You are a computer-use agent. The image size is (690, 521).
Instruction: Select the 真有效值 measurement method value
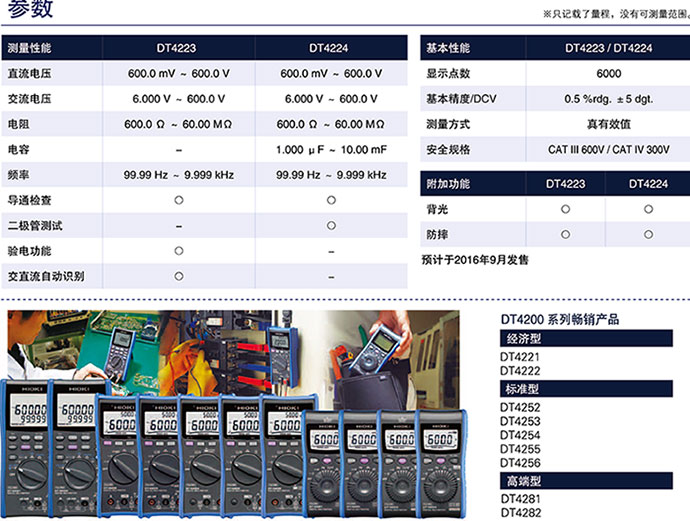point(609,124)
